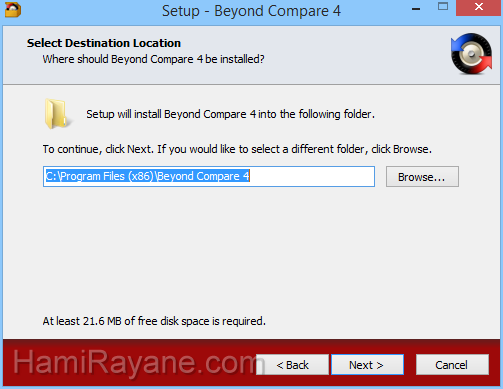This screenshot has height=389, width=503.
Task: Click the yellow folder icon
Action: point(57,114)
